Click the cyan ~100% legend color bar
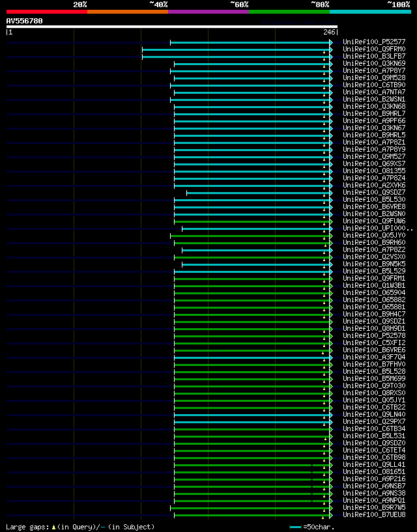417x532 pixels. pos(370,12)
